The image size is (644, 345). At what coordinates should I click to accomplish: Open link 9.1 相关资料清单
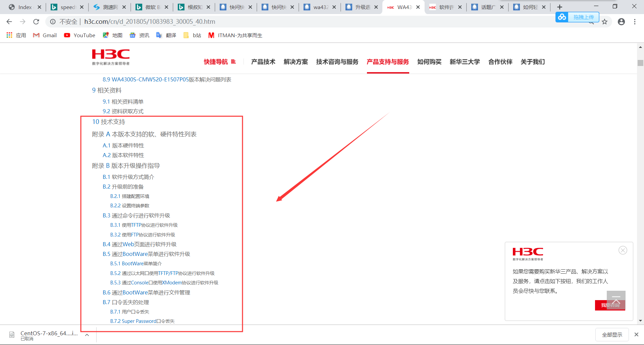tap(123, 101)
